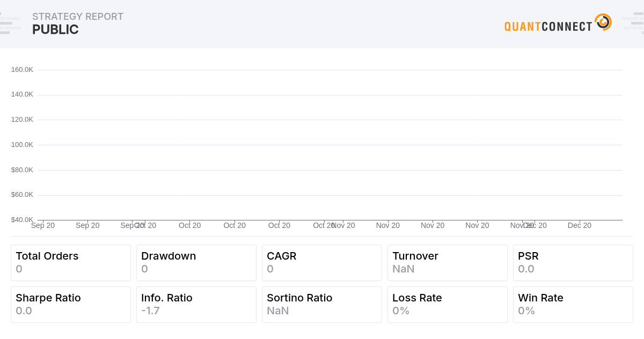Select the 0.0 value under PSR

pos(526,269)
